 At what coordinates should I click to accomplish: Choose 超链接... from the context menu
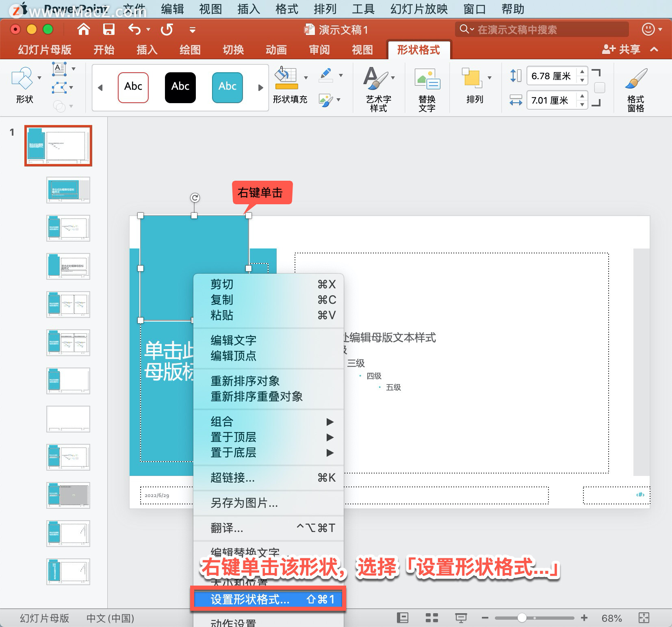269,478
